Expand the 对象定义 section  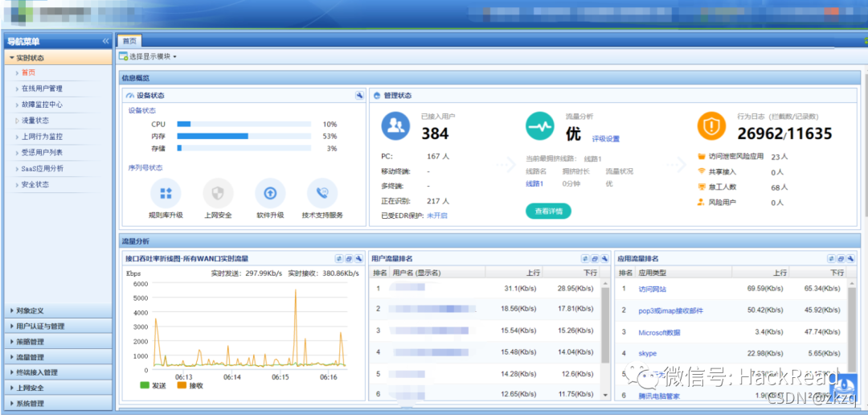tap(58, 310)
